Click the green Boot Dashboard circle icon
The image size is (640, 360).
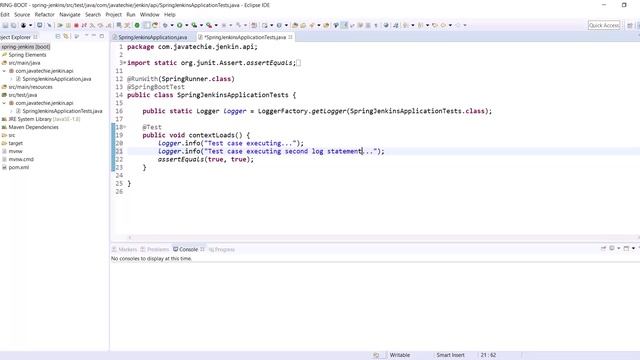(x=137, y=25)
